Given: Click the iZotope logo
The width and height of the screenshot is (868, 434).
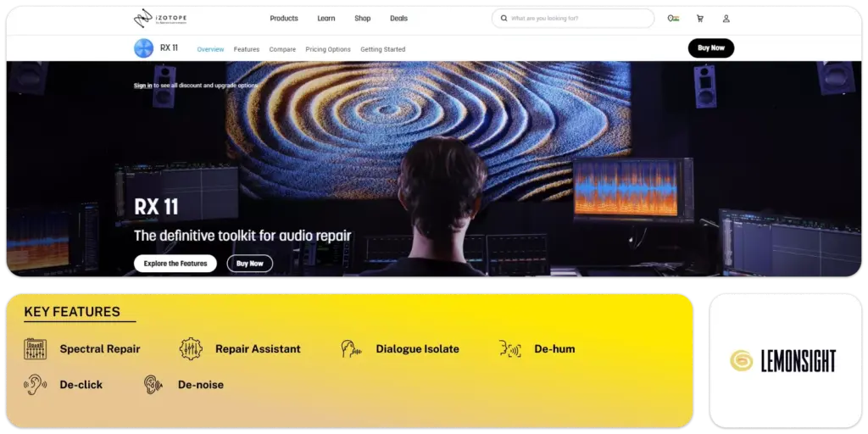Looking at the screenshot, I should (x=160, y=19).
